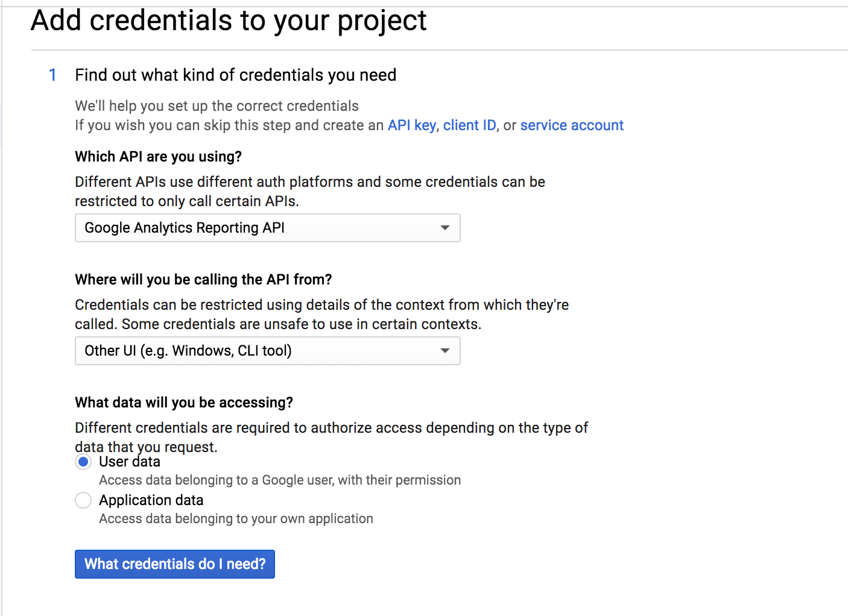Click the arrow on the API selection dropdown
The height and width of the screenshot is (616, 848).
point(445,228)
